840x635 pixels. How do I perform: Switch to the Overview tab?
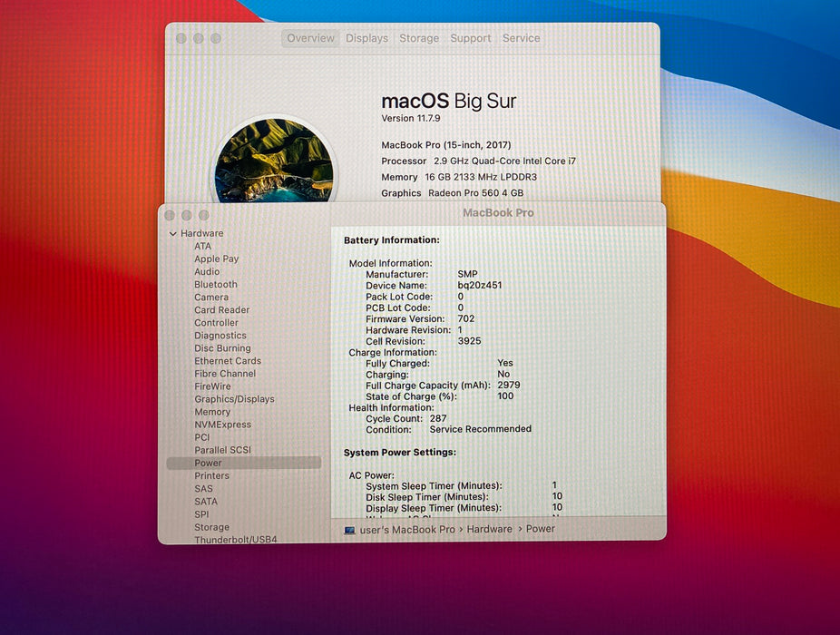tap(310, 39)
